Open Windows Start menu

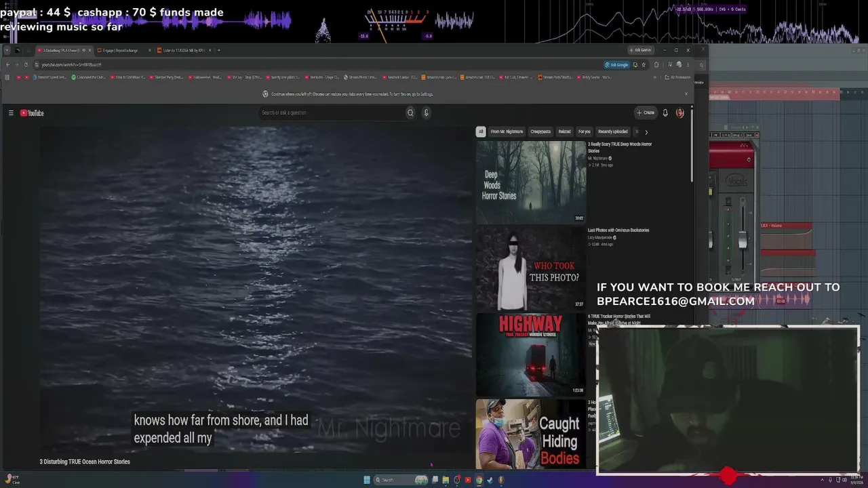pos(367,480)
